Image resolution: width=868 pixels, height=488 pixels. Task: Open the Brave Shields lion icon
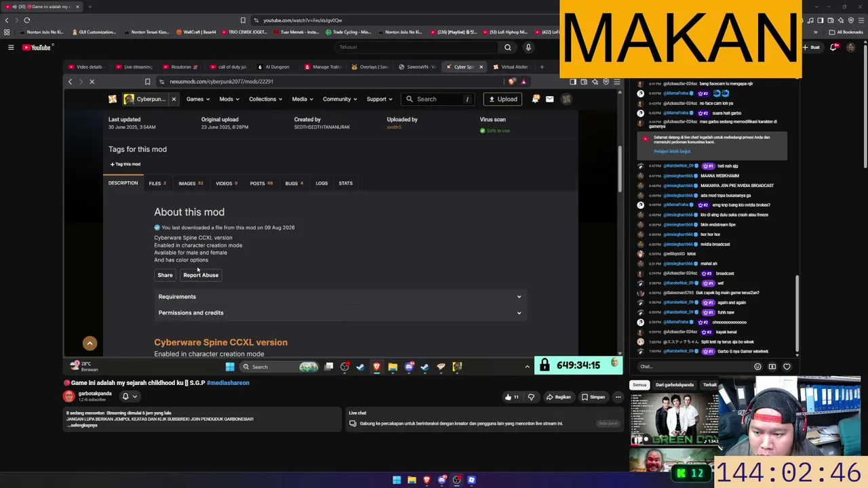click(x=511, y=82)
